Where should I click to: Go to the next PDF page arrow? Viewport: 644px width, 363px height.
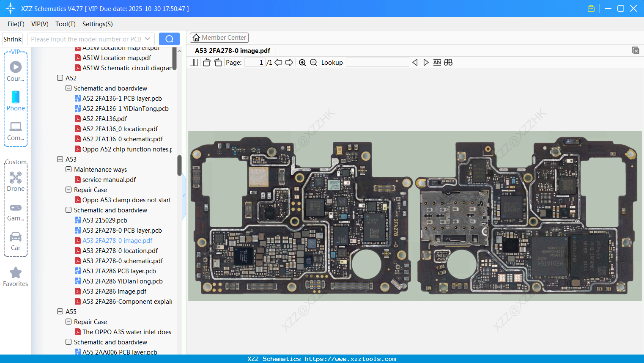point(289,63)
